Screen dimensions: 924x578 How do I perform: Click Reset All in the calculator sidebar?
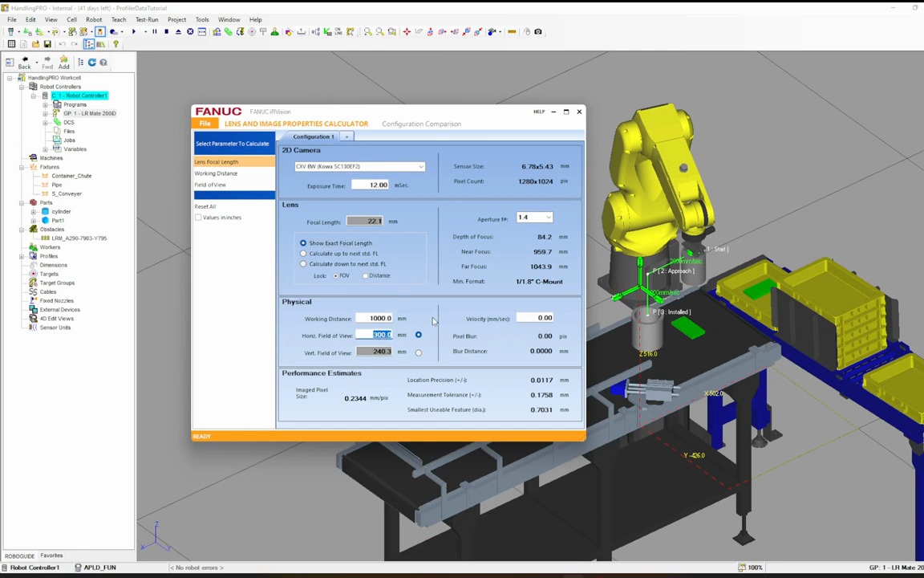click(205, 206)
